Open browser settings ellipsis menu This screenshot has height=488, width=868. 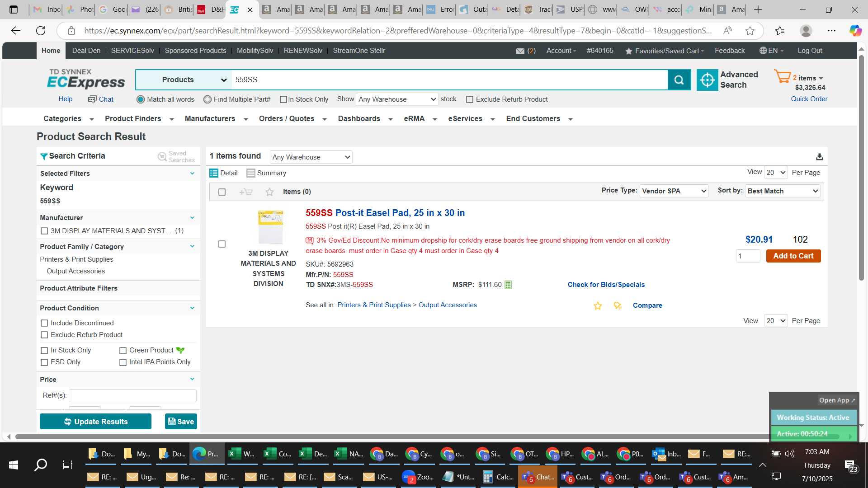(831, 31)
